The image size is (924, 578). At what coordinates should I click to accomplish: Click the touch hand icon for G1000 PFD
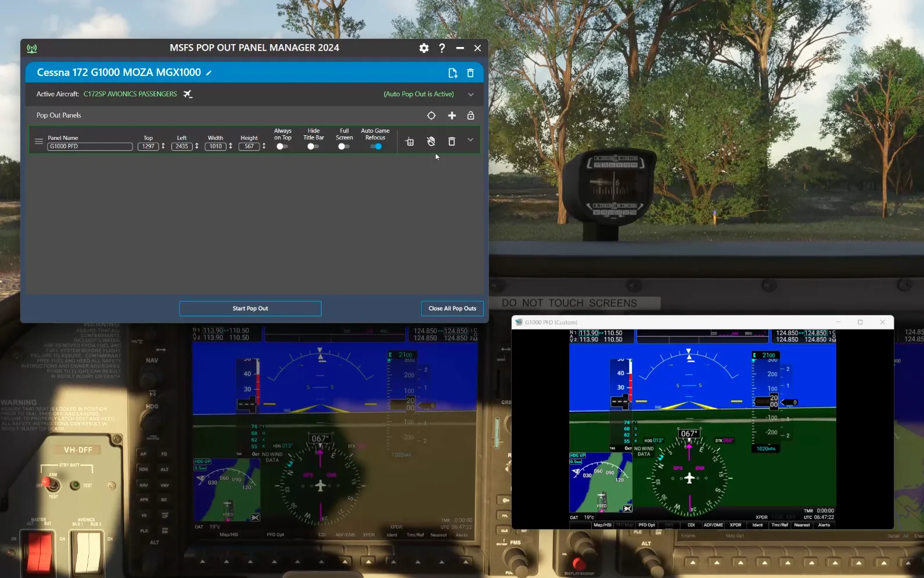coord(431,141)
